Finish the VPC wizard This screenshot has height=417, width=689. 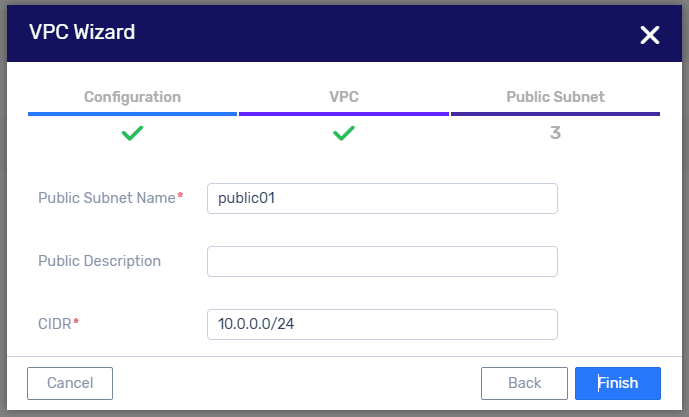click(x=618, y=383)
